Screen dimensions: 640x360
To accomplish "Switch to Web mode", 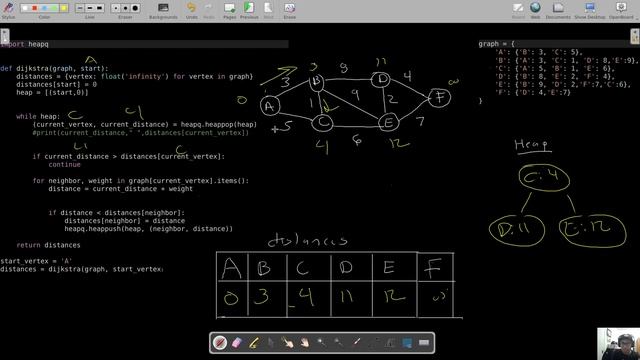I will [x=535, y=10].
